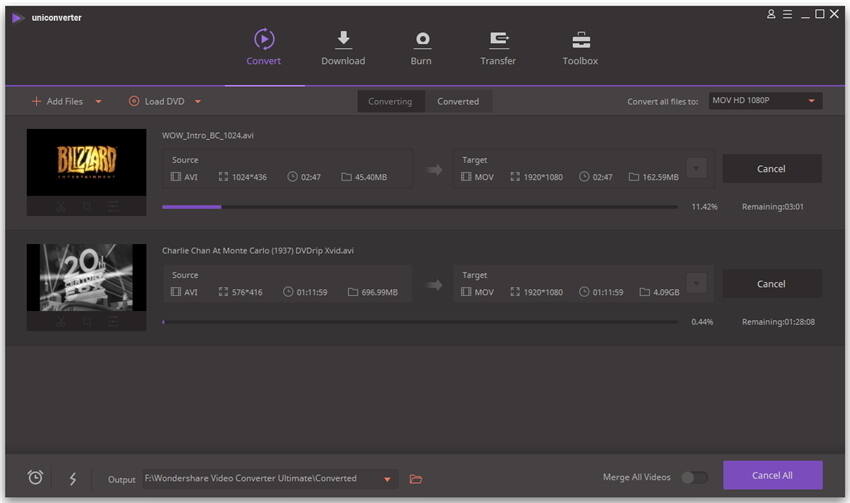The height and width of the screenshot is (503, 850).
Task: Click the 1024*436 source resolution
Action: (249, 177)
